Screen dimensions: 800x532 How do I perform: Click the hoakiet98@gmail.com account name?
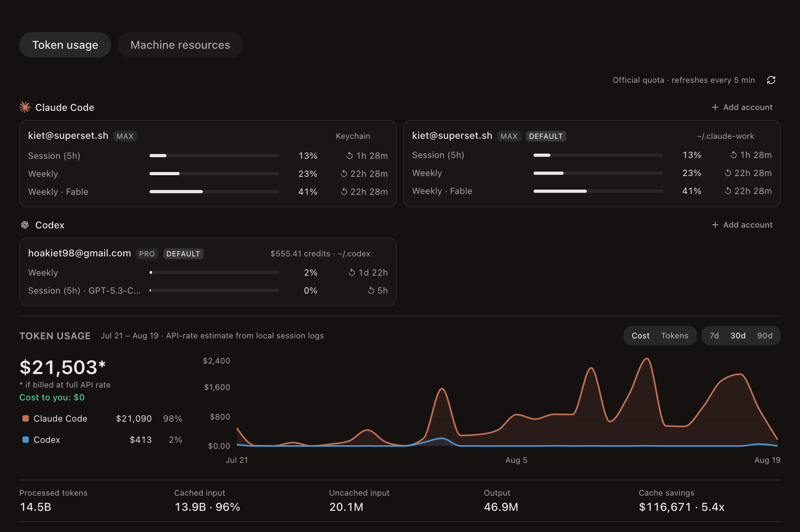tap(80, 253)
